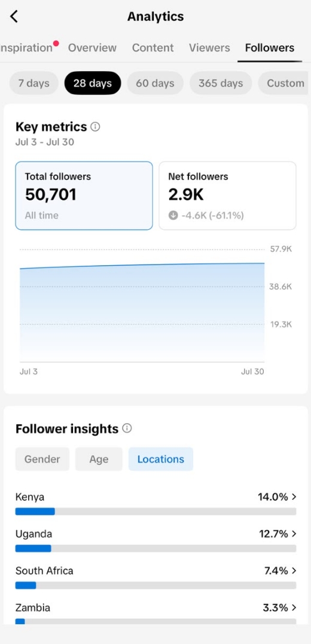Select the Net followers card
This screenshot has height=644, width=311.
tap(227, 196)
